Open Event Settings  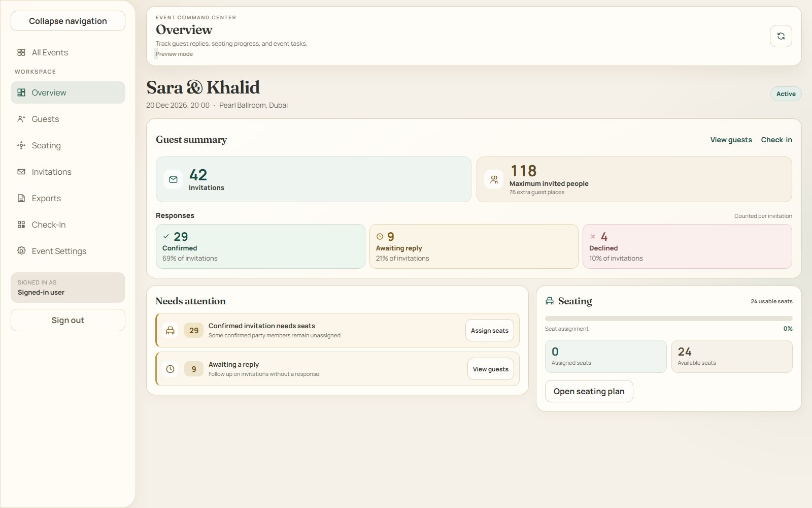68,251
